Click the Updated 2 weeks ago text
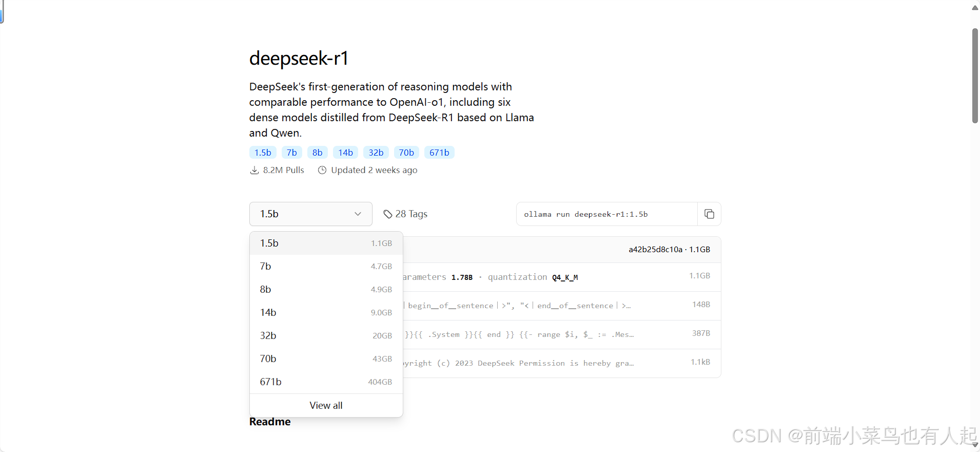 click(374, 170)
